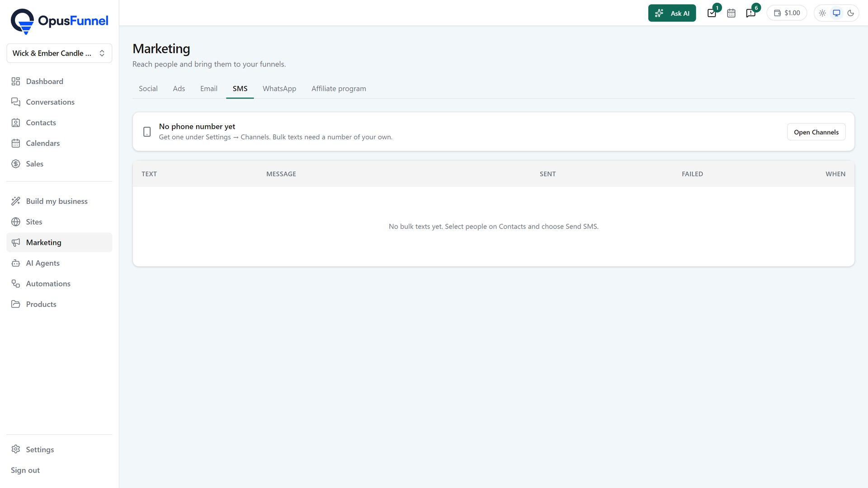Switch to the Email tab
Viewport: 868px width, 488px height.
[209, 89]
